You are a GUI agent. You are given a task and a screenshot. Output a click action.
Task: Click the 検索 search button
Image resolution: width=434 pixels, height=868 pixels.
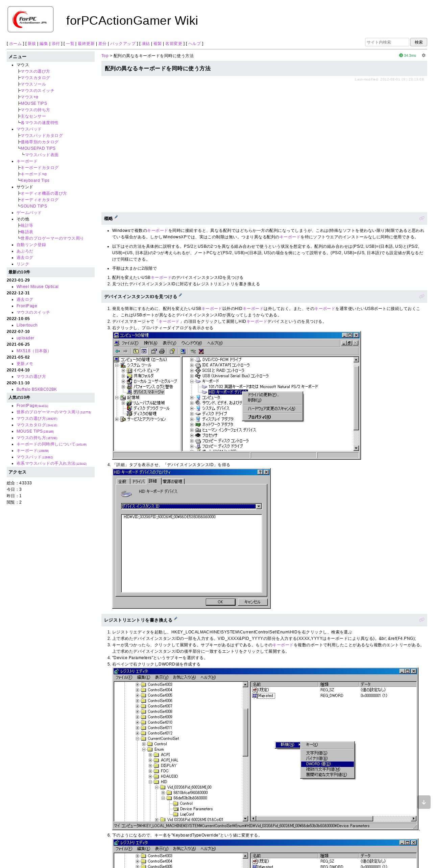coord(418,42)
